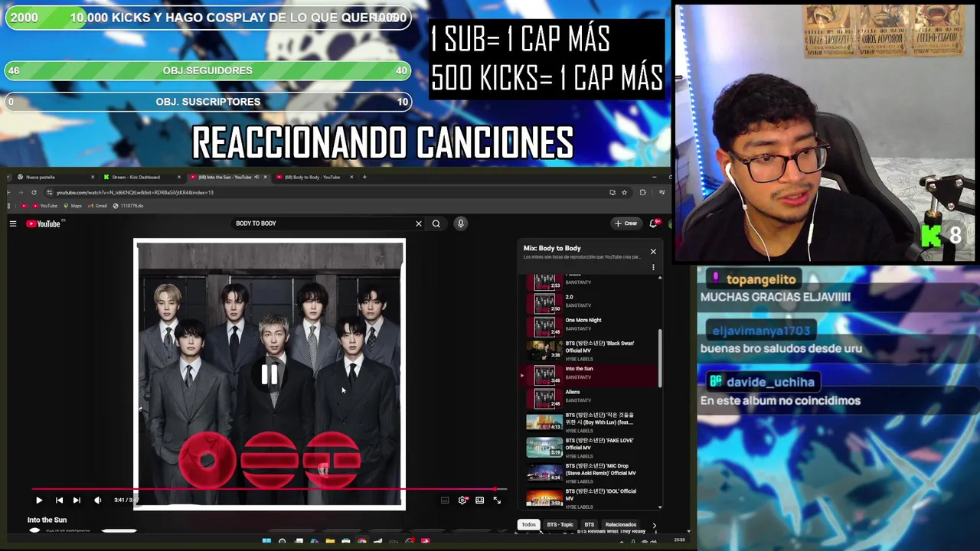Viewport: 980px width, 551px height.
Task: Open the YouTube bookmark shortcut
Action: pos(45,206)
